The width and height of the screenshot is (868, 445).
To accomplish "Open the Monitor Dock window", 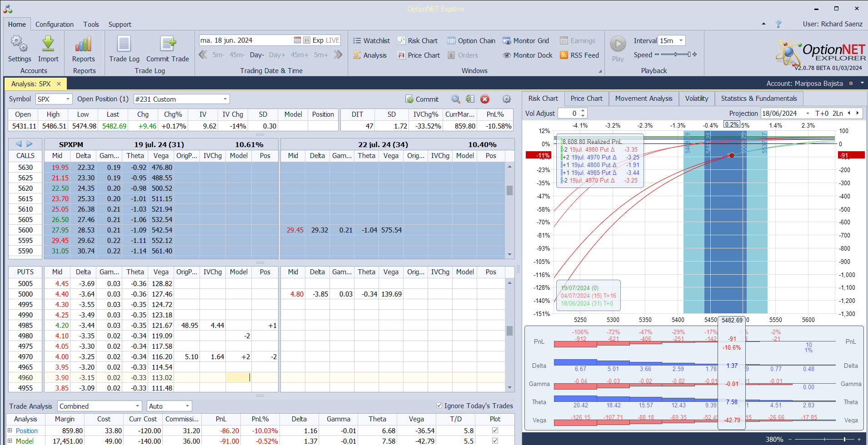I will click(528, 55).
